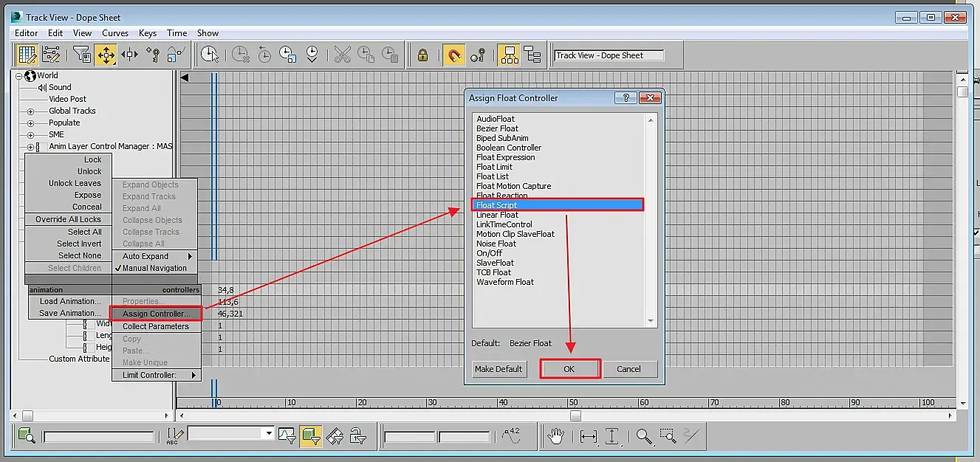Click the Select Time clock icon
The width and height of the screenshot is (980, 462).
210,55
